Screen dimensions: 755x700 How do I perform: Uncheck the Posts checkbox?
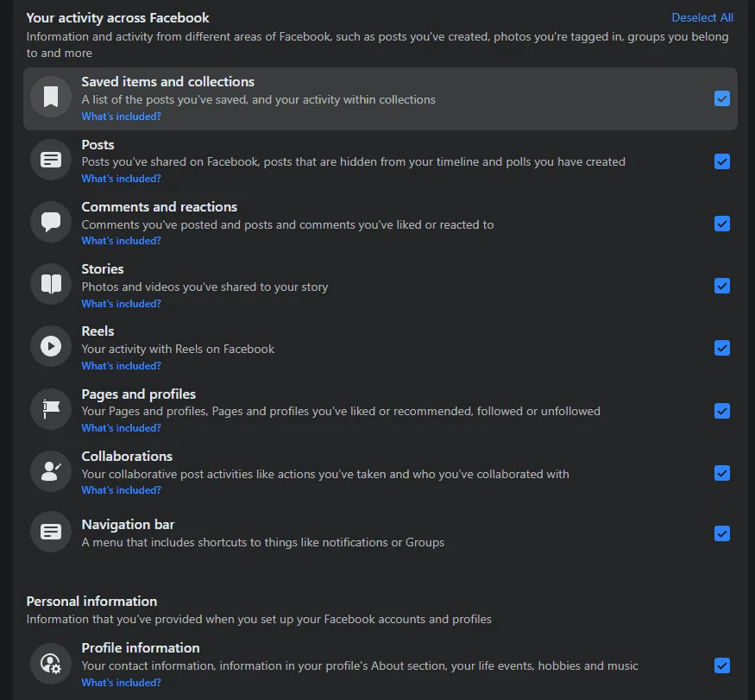click(721, 161)
